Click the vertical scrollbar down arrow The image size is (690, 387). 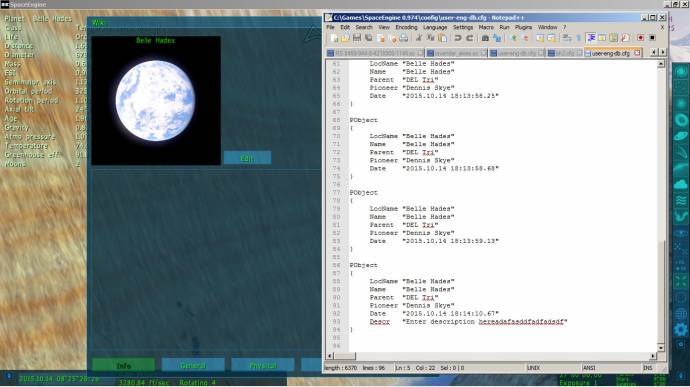click(661, 347)
